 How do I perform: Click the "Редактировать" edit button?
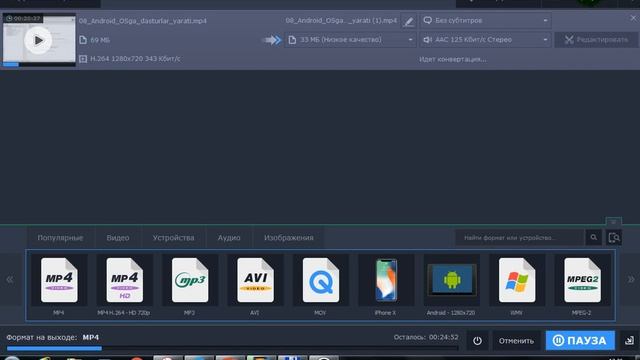pos(596,40)
